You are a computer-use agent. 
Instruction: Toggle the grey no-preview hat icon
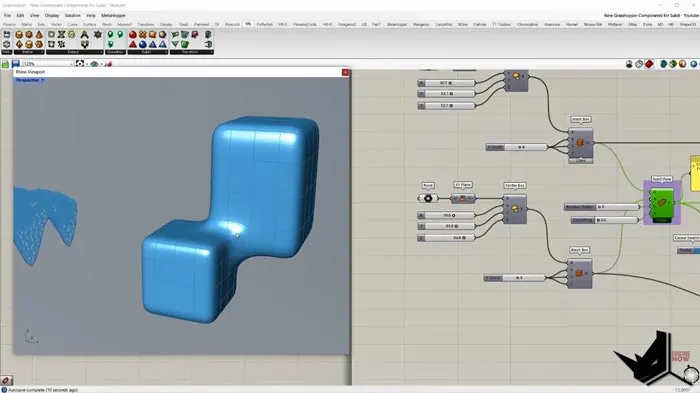(x=629, y=64)
